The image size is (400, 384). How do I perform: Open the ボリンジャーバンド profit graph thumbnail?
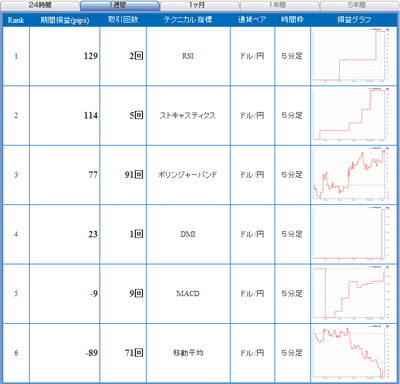coord(351,175)
